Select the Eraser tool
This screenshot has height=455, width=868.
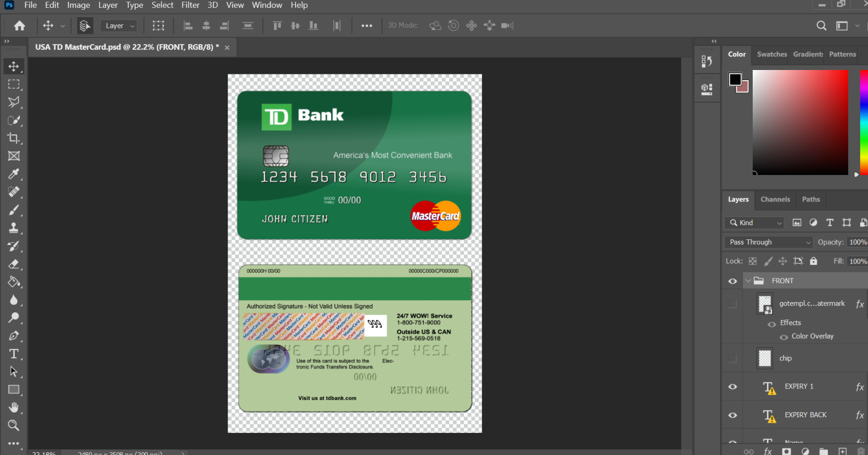pos(14,264)
